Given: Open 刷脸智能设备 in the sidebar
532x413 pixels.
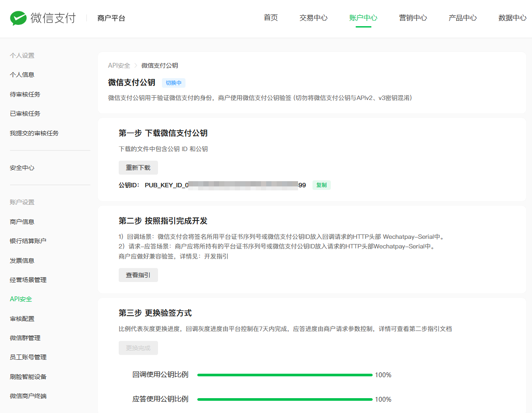Looking at the screenshot, I should (28, 377).
